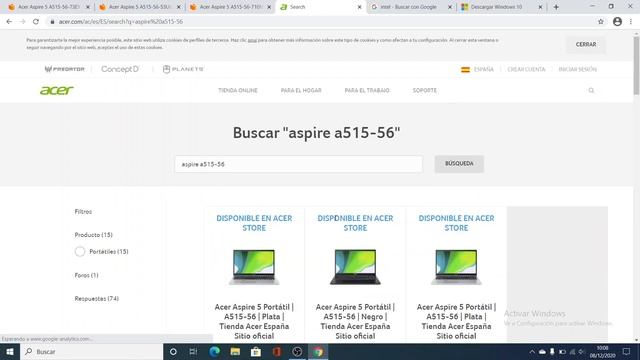640x360 pixels.
Task: Open OBS Studio icon in taskbar
Action: [x=297, y=351]
